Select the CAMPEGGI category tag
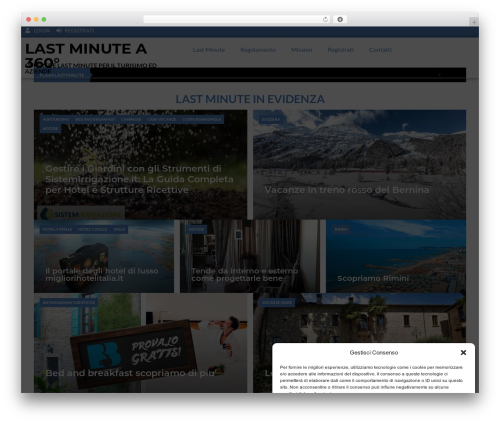The image size is (500, 423). pos(131,119)
